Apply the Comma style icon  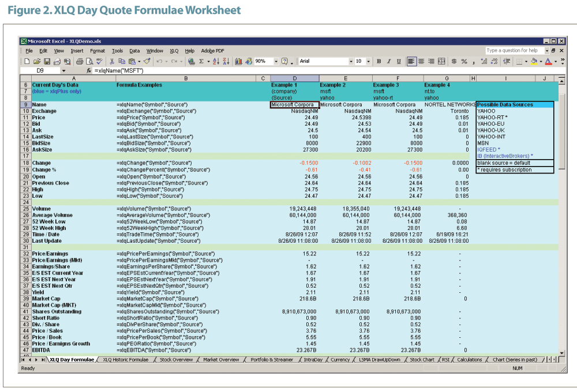[474, 62]
